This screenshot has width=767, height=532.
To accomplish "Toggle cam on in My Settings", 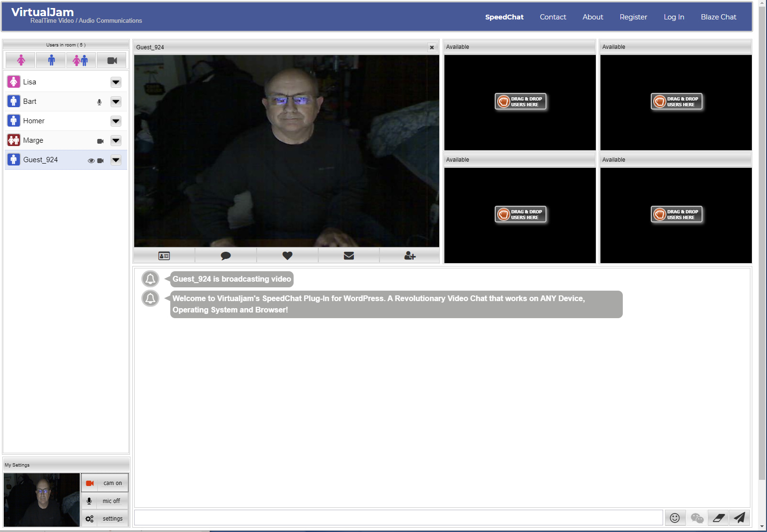I will coord(105,483).
